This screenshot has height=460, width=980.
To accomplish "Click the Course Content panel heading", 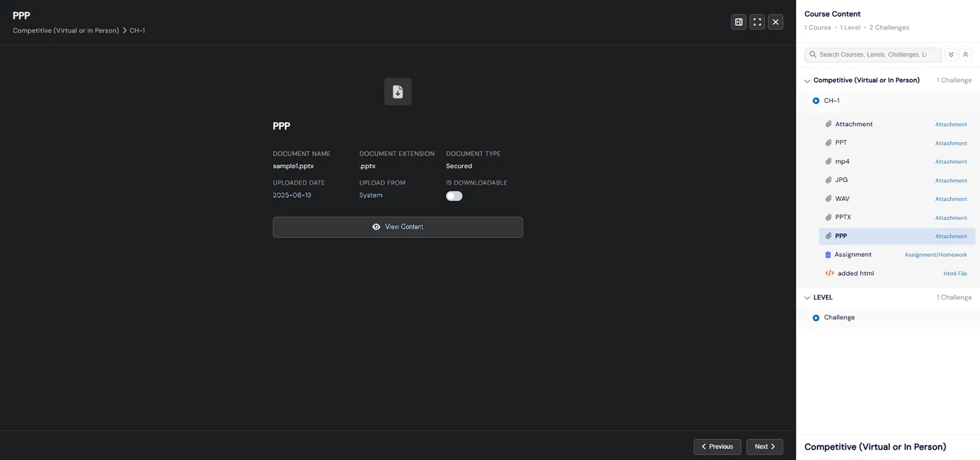I will (x=832, y=14).
